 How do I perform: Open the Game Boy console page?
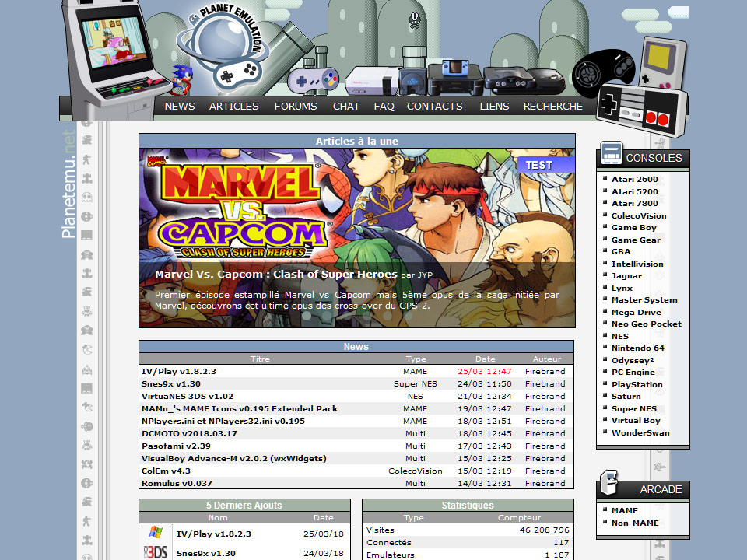click(633, 228)
